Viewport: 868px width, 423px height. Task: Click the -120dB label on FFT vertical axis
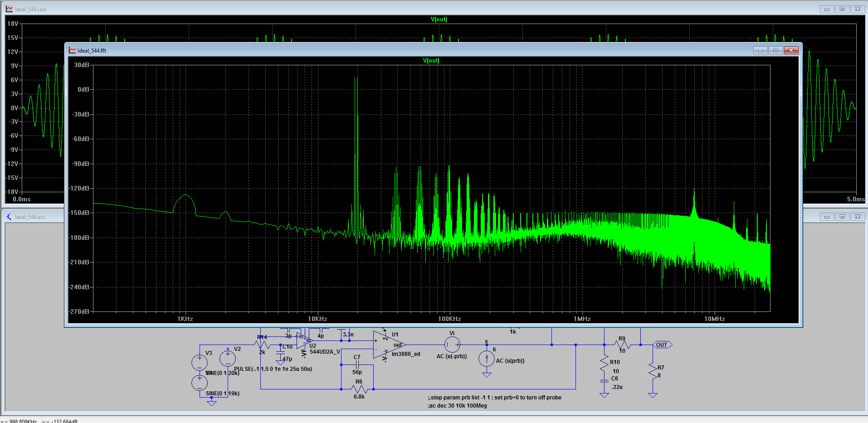[x=80, y=188]
